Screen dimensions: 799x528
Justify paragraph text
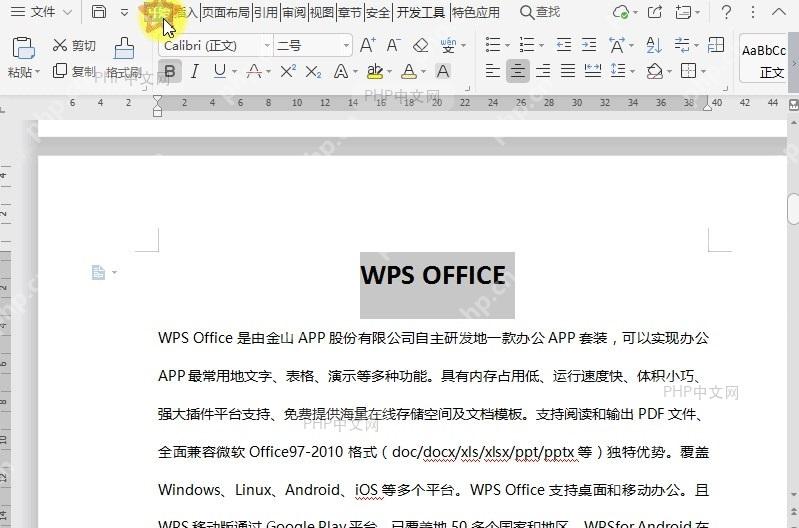pyautogui.click(x=568, y=71)
